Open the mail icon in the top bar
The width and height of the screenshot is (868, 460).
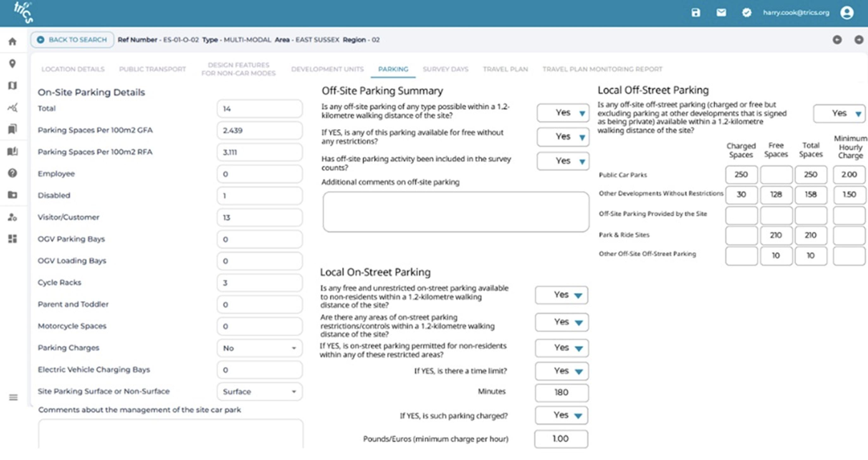(721, 13)
